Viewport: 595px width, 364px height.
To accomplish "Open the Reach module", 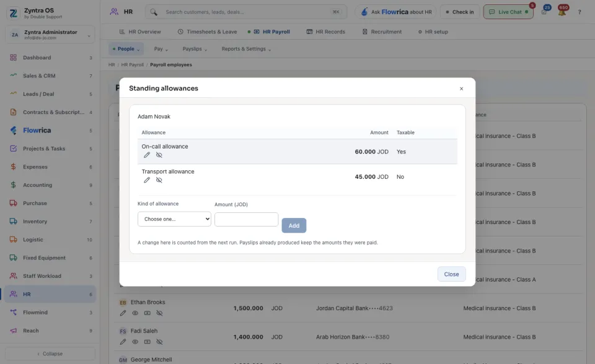I will (50, 331).
